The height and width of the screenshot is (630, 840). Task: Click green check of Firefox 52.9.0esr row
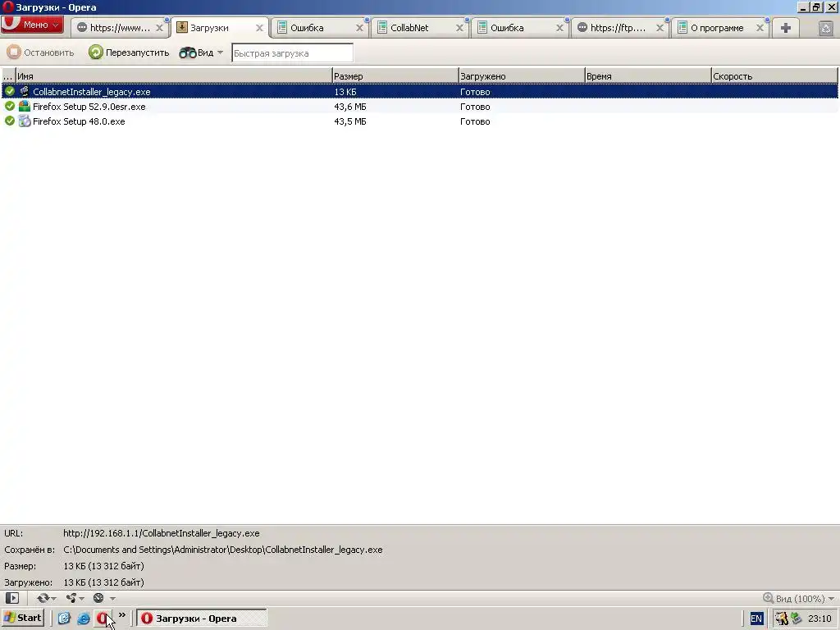coord(10,106)
